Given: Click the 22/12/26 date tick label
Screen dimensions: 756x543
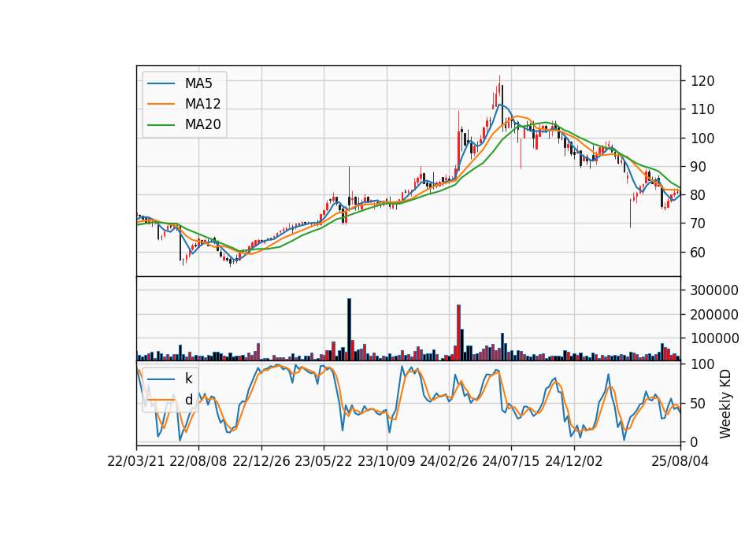Looking at the screenshot, I should [261, 461].
